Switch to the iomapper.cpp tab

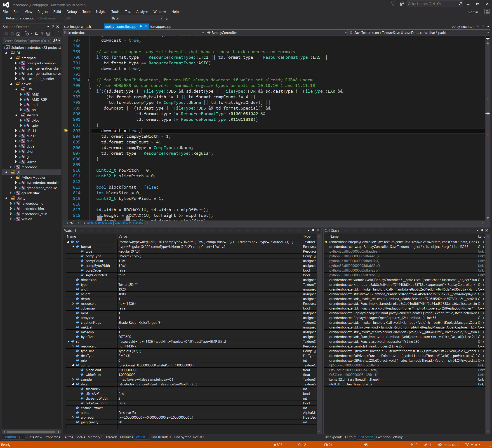pos(161,26)
